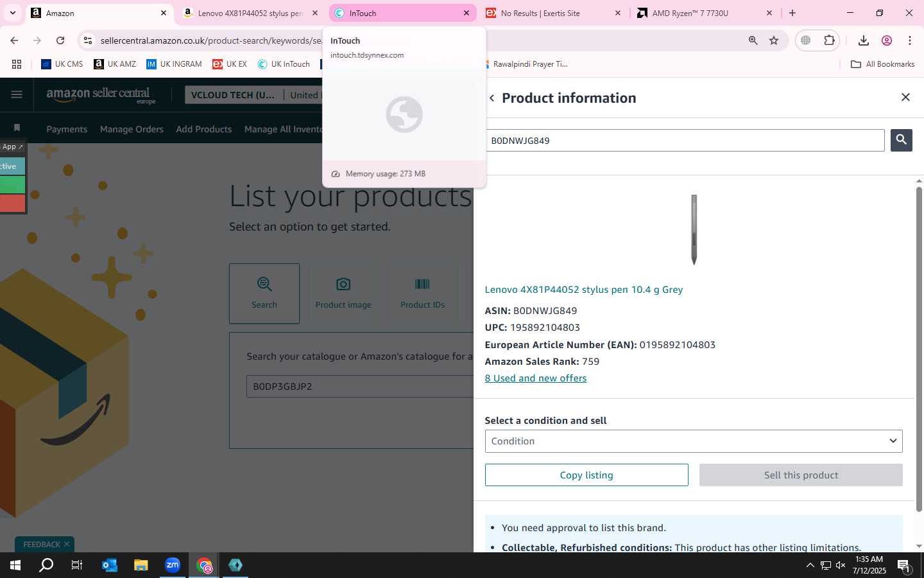This screenshot has width=924, height=578.
Task: Click the ASIN search field in Product information
Action: (685, 141)
